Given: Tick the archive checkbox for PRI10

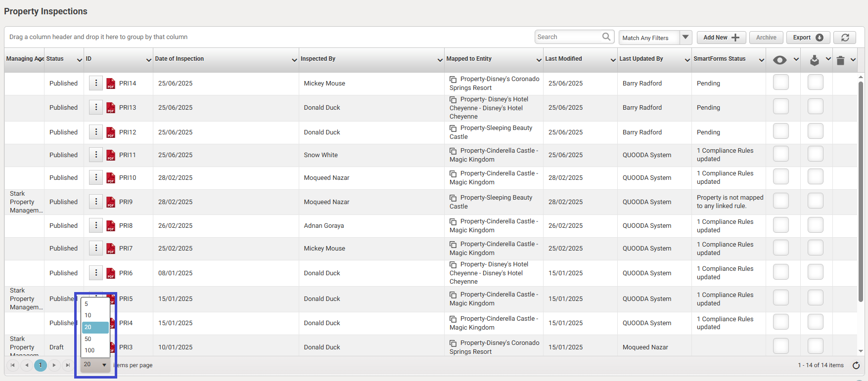Looking at the screenshot, I should click(816, 176).
